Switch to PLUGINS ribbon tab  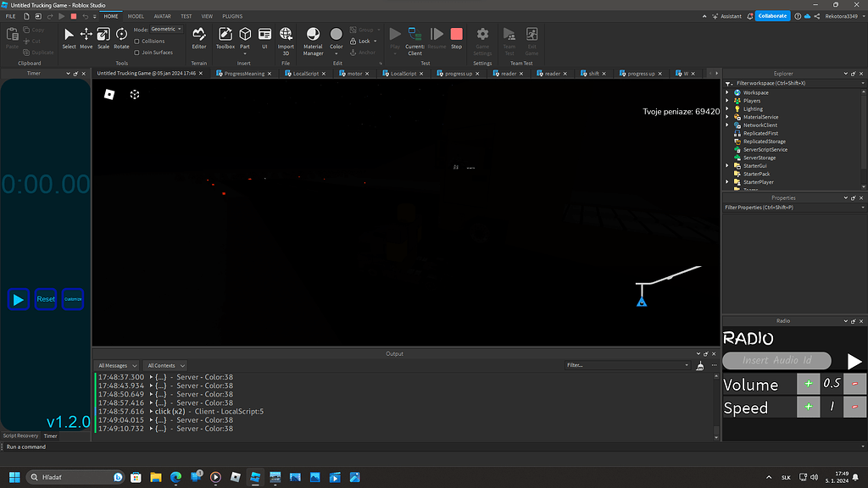[232, 16]
